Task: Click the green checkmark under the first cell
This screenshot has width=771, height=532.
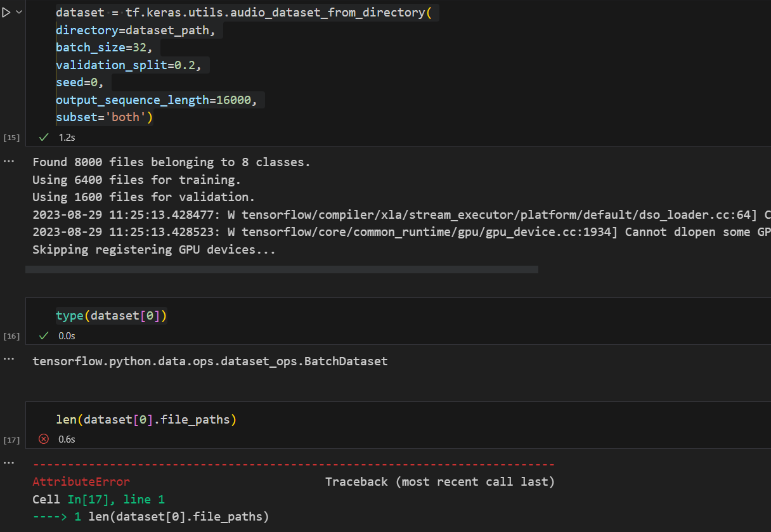Action: (43, 137)
